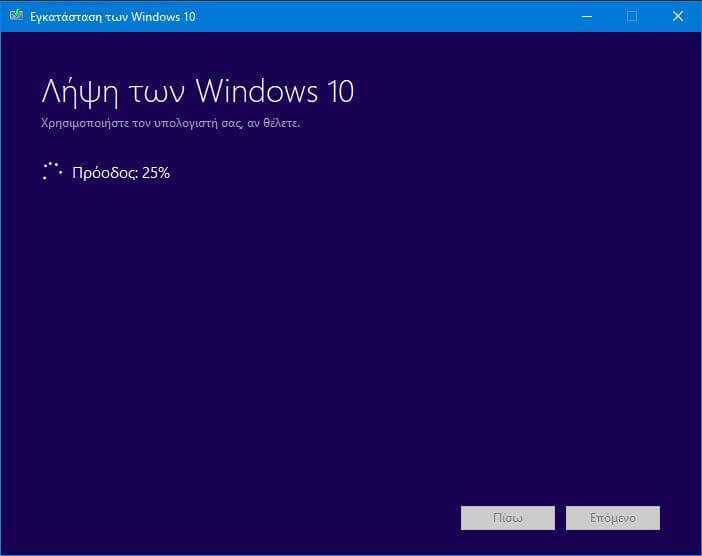
Task: Select the "Πρόοδος: 25%" progress text
Action: point(121,173)
